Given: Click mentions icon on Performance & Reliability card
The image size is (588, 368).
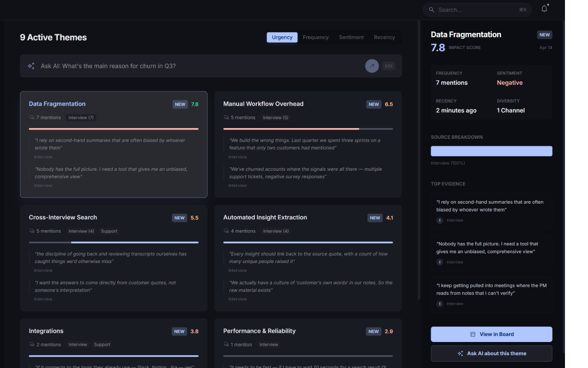Looking at the screenshot, I should click(226, 344).
